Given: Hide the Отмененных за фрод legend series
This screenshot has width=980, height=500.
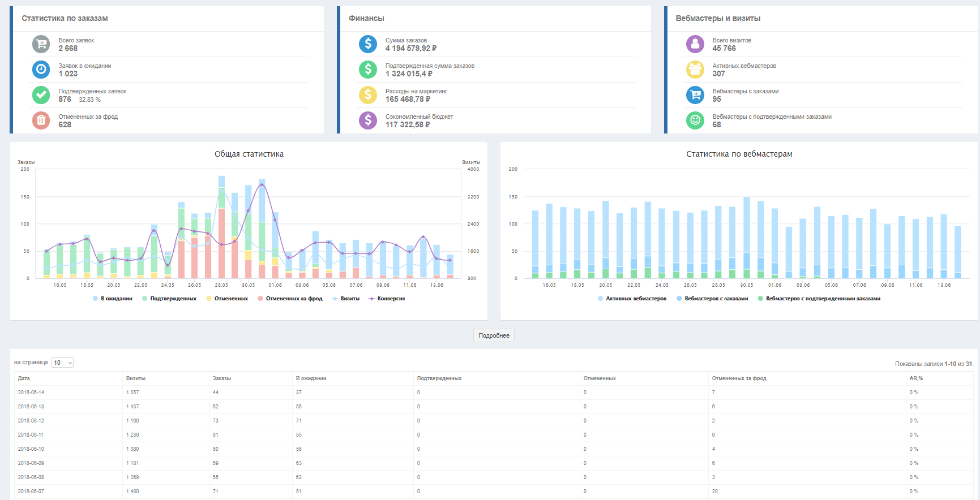Looking at the screenshot, I should click(293, 299).
